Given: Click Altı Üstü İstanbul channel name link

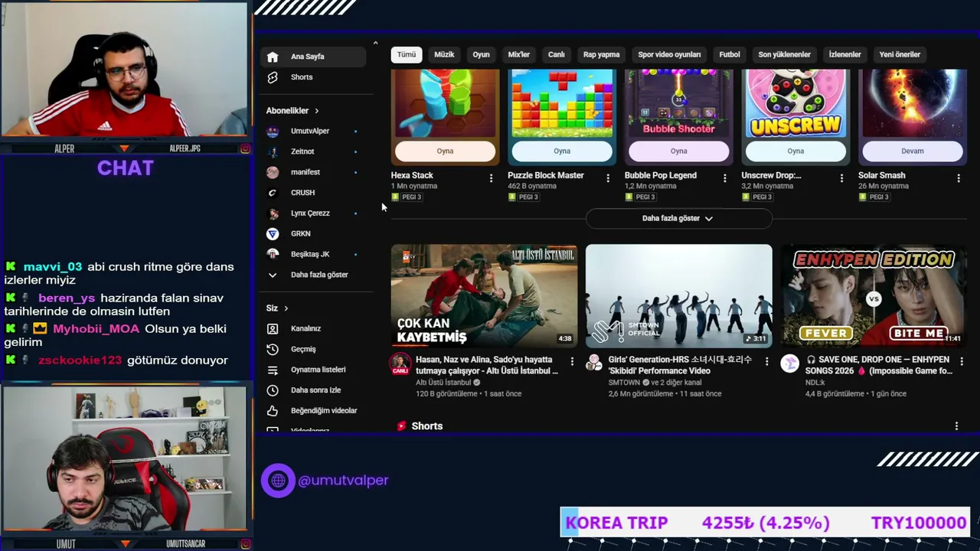Looking at the screenshot, I should [x=443, y=383].
